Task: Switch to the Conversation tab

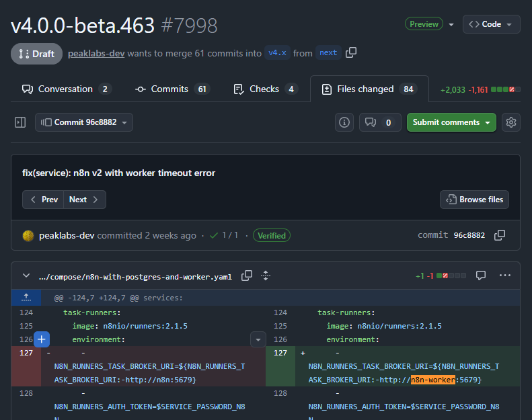Action: 66,89
